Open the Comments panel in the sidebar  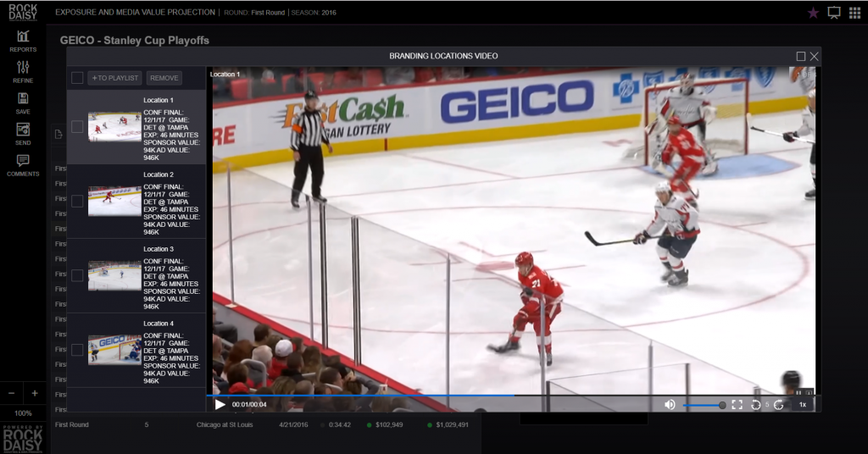pyautogui.click(x=23, y=165)
